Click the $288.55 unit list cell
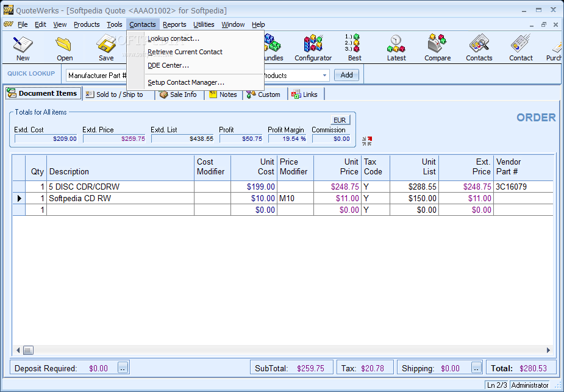This screenshot has width=564, height=392. (x=414, y=187)
